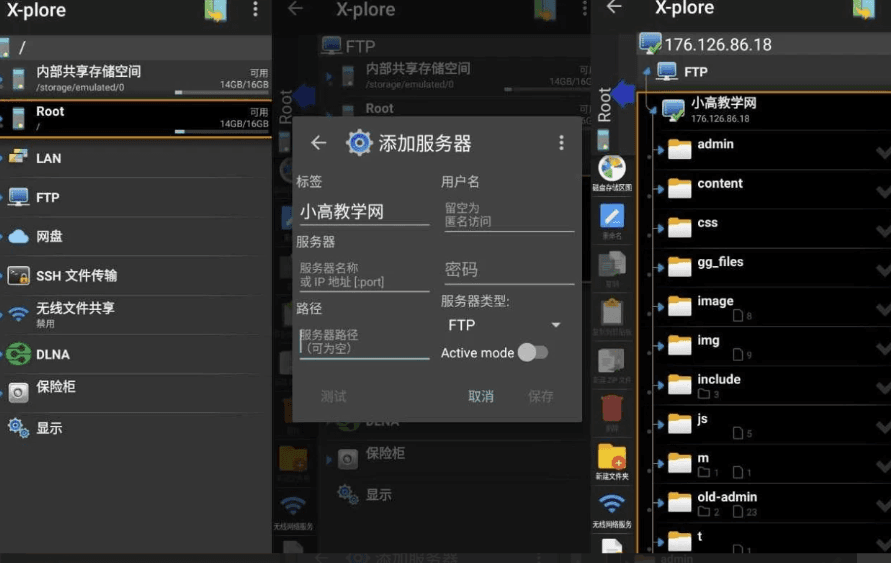This screenshot has height=563, width=891.
Task: Click the 密码 password field
Action: (x=509, y=270)
